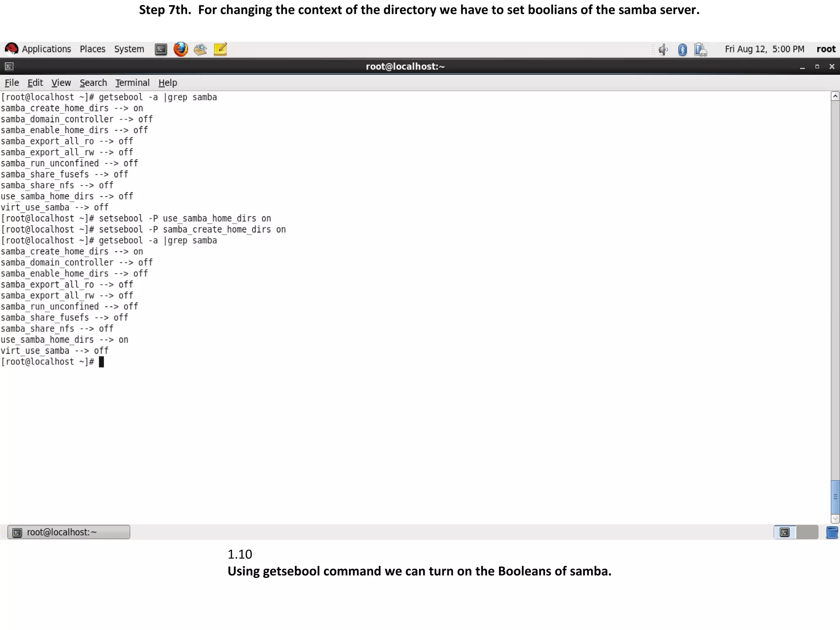Image resolution: width=840 pixels, height=630 pixels.
Task: Click the terminal cursor at last prompt
Action: point(101,362)
